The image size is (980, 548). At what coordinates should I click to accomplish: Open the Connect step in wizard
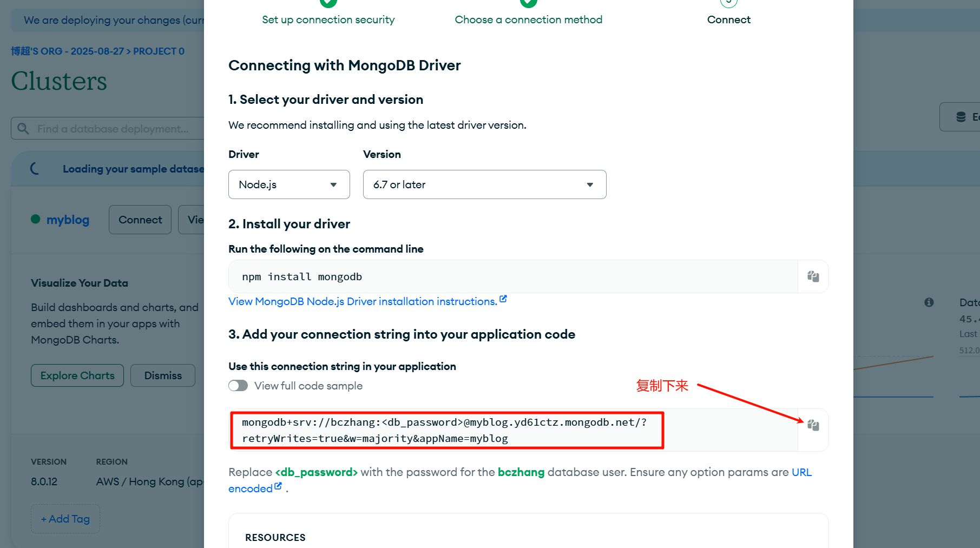click(728, 19)
